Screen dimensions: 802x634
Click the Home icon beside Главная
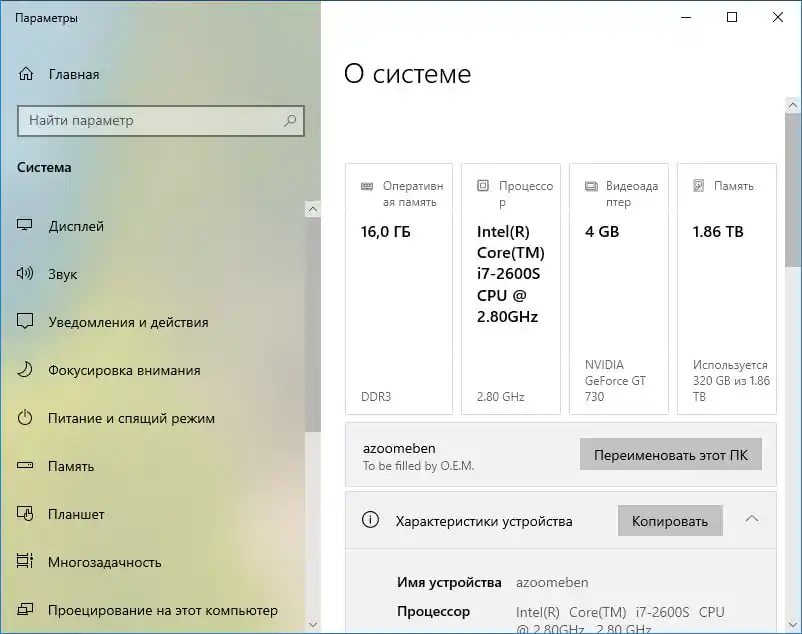[26, 74]
